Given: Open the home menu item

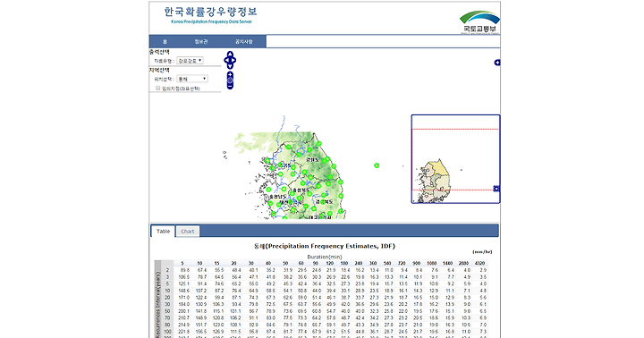Looking at the screenshot, I should point(165,41).
